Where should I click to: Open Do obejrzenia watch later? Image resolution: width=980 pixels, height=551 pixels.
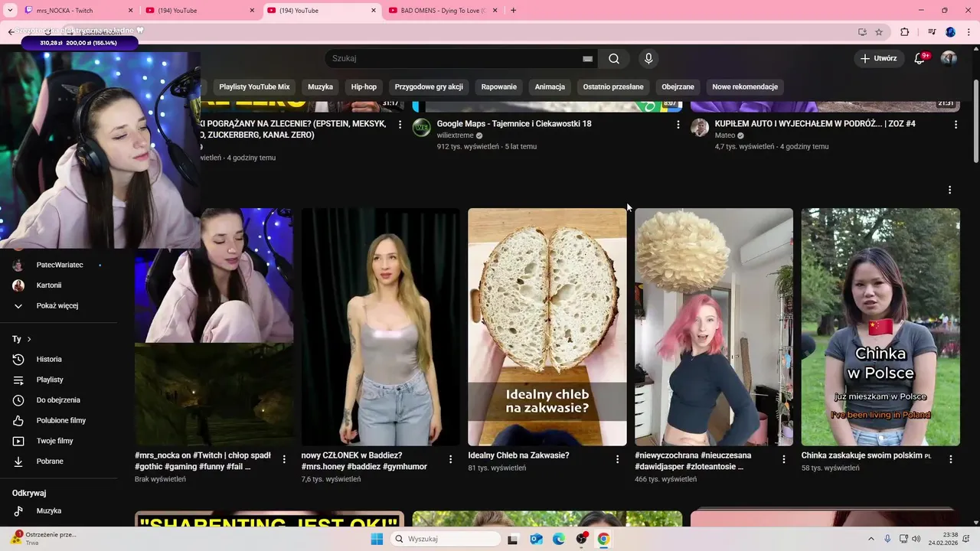[58, 400]
